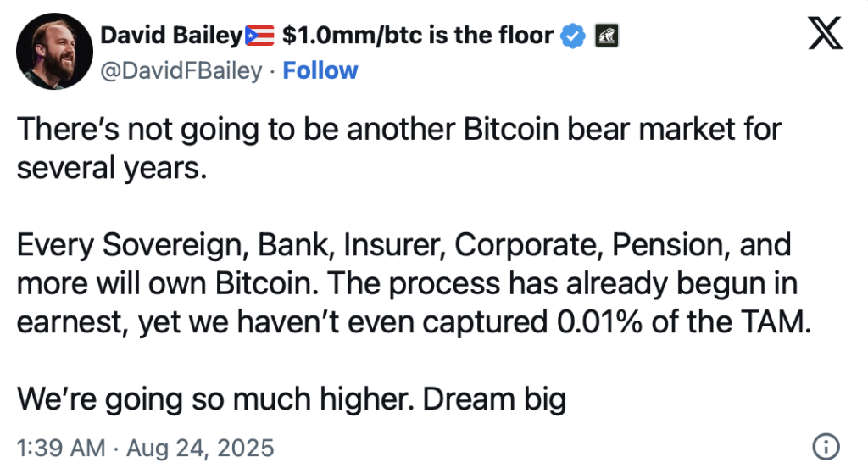Click the 1:39 AM time stamp
This screenshot has width=868, height=474.
click(x=61, y=448)
